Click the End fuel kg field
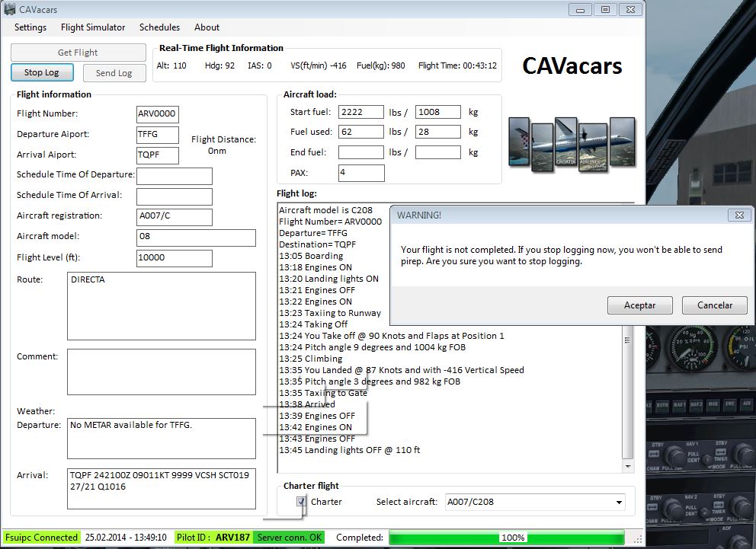The width and height of the screenshot is (756, 549). (437, 152)
